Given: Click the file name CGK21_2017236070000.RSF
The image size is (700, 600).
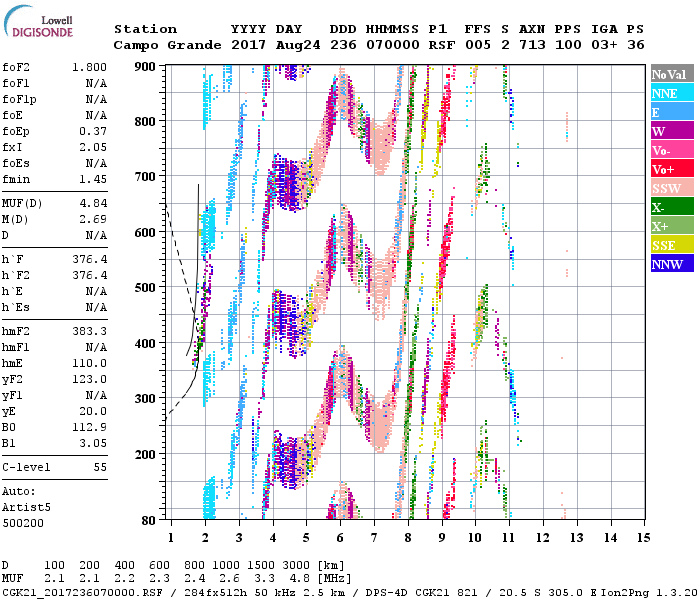Looking at the screenshot, I should 83,592.
